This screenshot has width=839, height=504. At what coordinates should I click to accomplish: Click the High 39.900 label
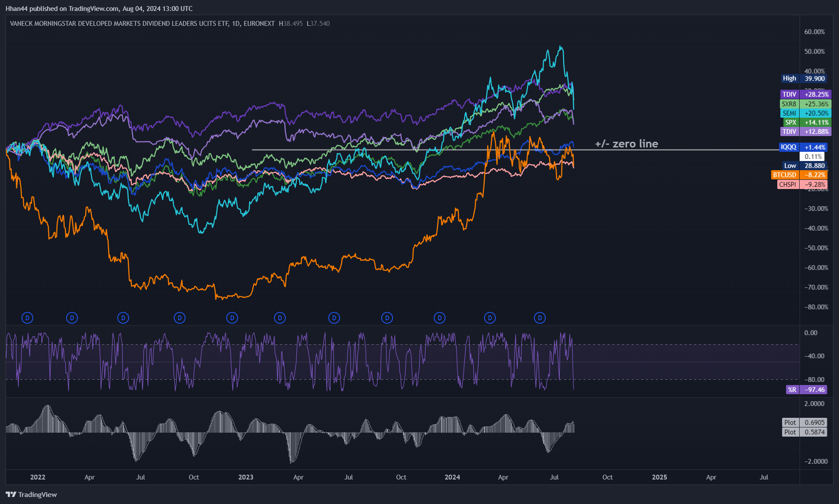coord(804,79)
